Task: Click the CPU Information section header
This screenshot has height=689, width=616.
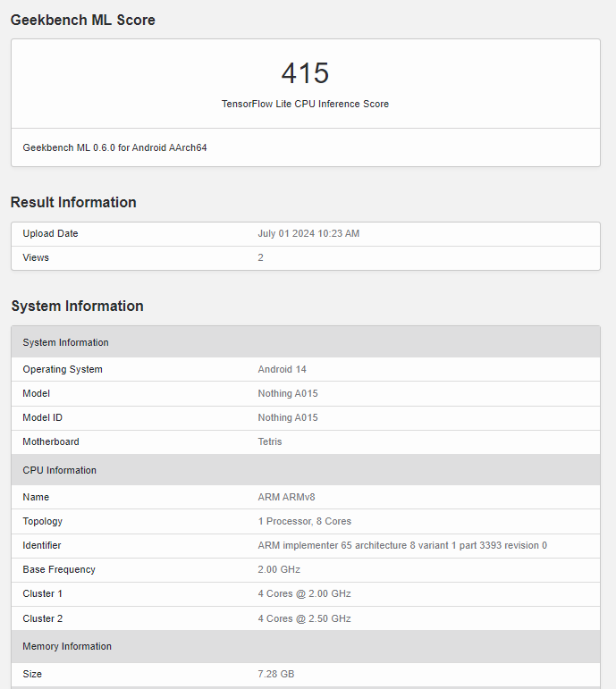Action: (306, 470)
